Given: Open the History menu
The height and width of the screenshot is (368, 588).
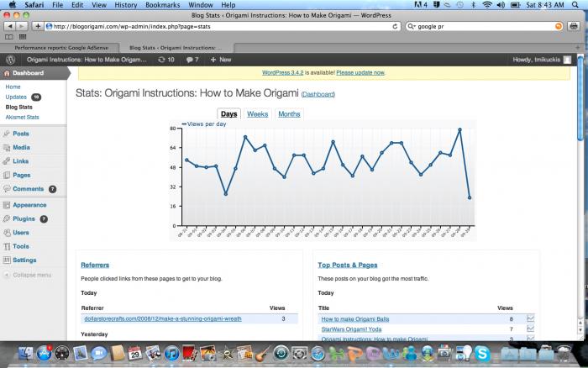Looking at the screenshot, I should coord(126,5).
